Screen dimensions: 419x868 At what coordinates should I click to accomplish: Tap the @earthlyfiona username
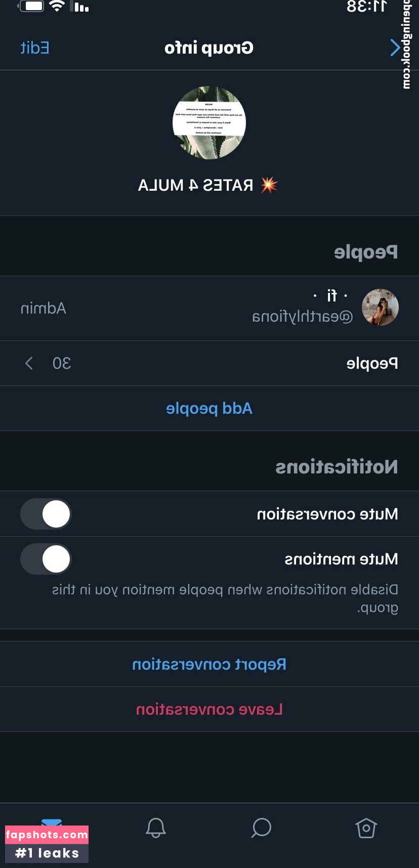(x=302, y=317)
